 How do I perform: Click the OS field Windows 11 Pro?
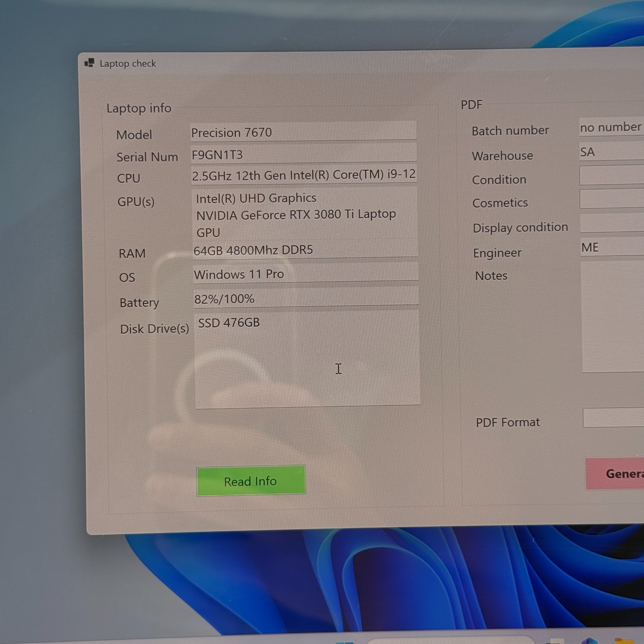[x=305, y=273]
